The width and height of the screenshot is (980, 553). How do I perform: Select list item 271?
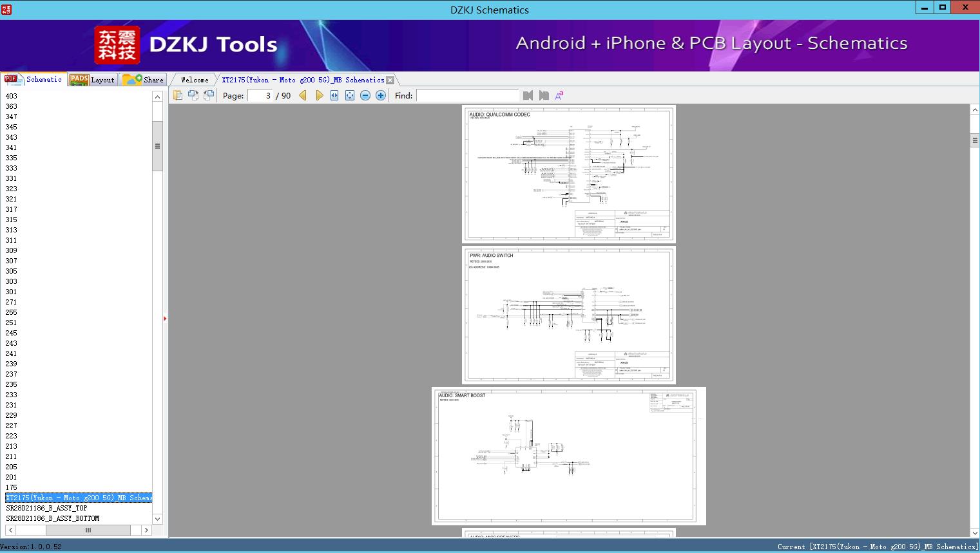point(12,302)
